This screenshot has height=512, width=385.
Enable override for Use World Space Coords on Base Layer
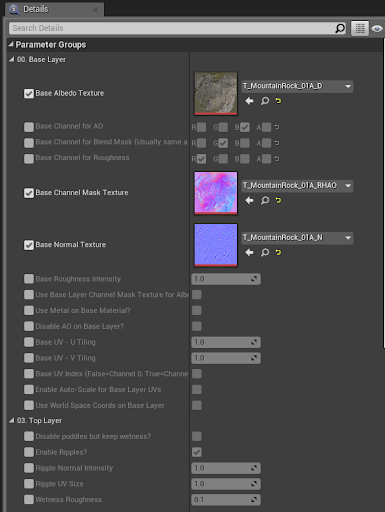(29, 405)
